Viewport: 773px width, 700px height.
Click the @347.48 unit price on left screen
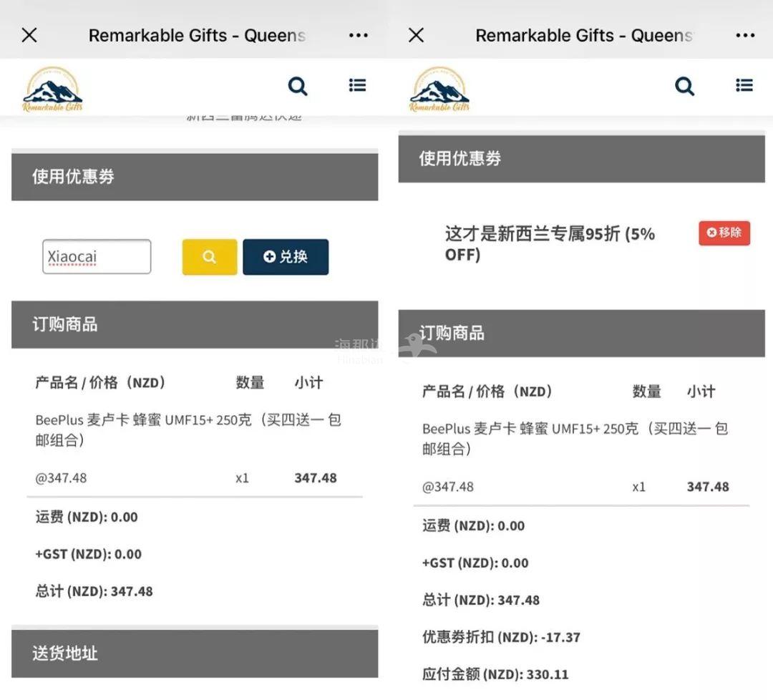tap(61, 477)
